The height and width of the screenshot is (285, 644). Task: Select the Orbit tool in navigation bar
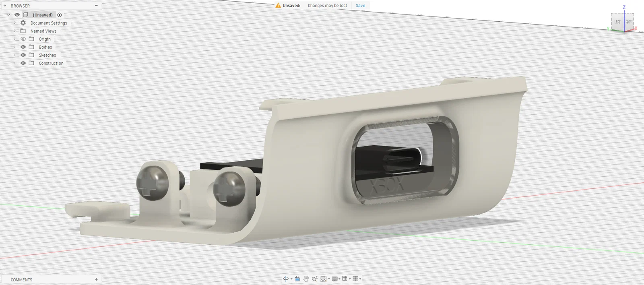286,279
